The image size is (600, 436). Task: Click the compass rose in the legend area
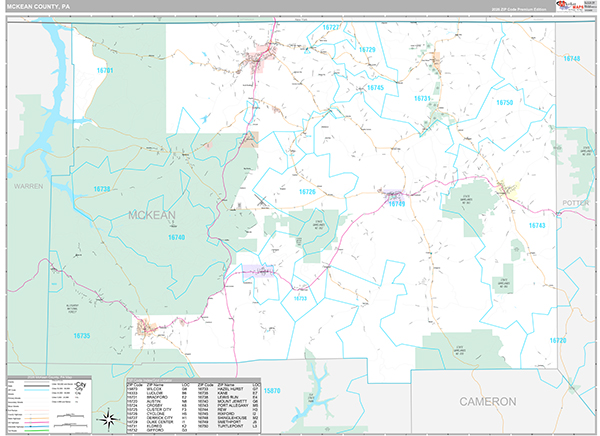109,420
